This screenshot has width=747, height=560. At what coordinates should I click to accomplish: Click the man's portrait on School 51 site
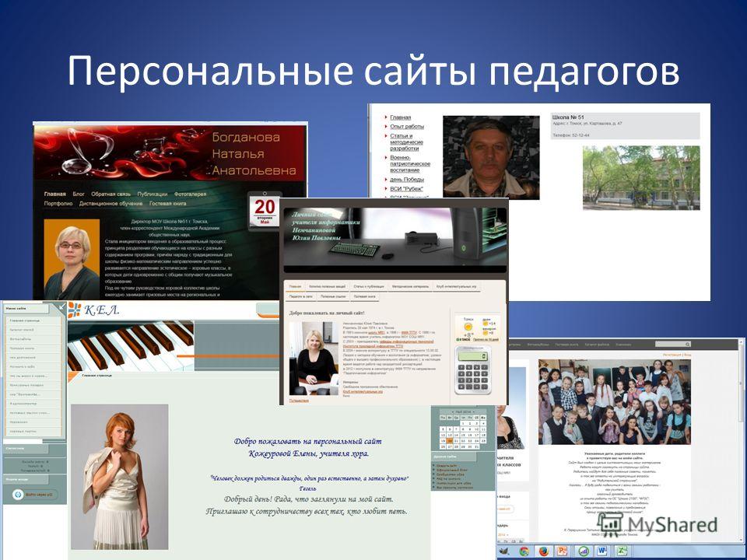point(491,156)
